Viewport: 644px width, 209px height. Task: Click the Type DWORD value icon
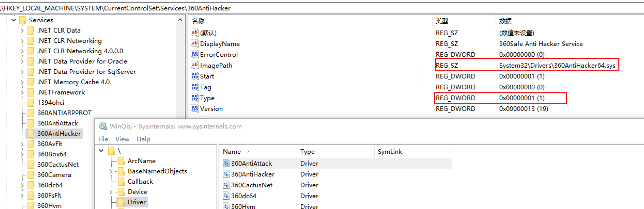(195, 98)
